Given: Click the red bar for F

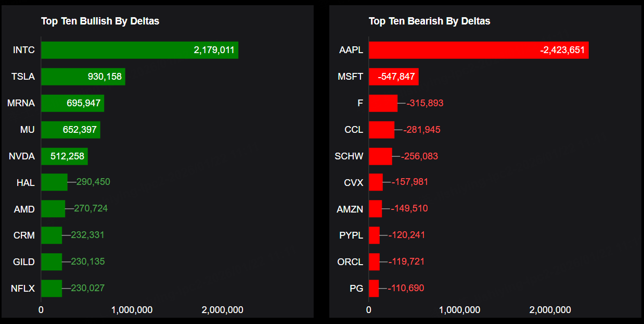Looking at the screenshot, I should pos(383,103).
